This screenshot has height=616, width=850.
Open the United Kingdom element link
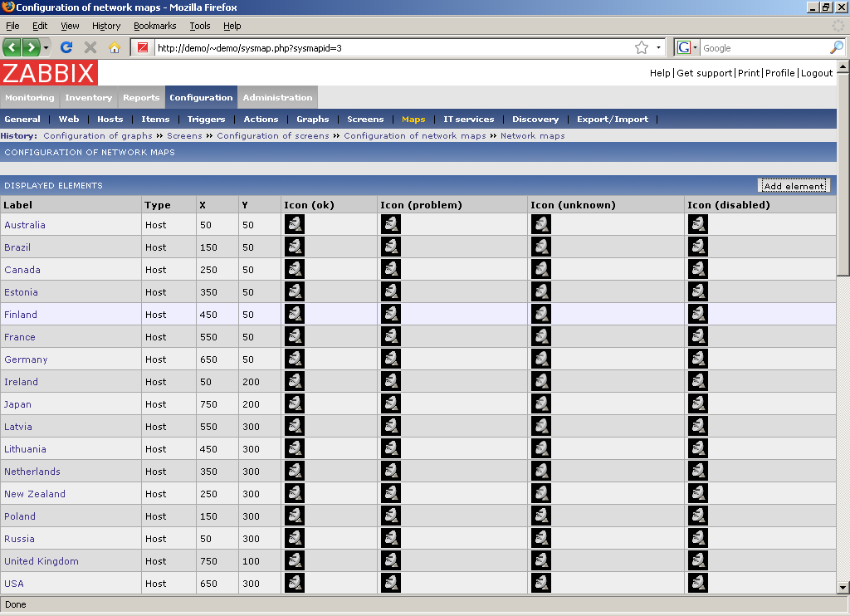click(x=42, y=561)
